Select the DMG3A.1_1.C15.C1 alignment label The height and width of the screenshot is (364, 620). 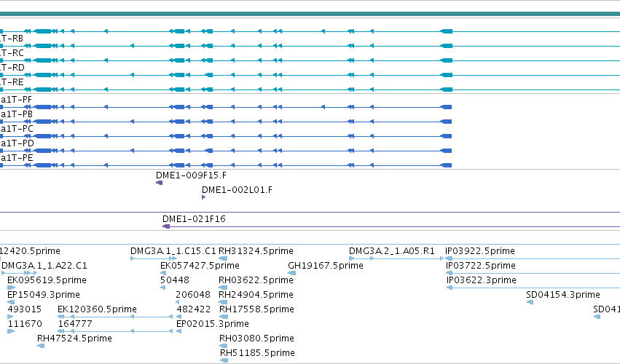(173, 251)
